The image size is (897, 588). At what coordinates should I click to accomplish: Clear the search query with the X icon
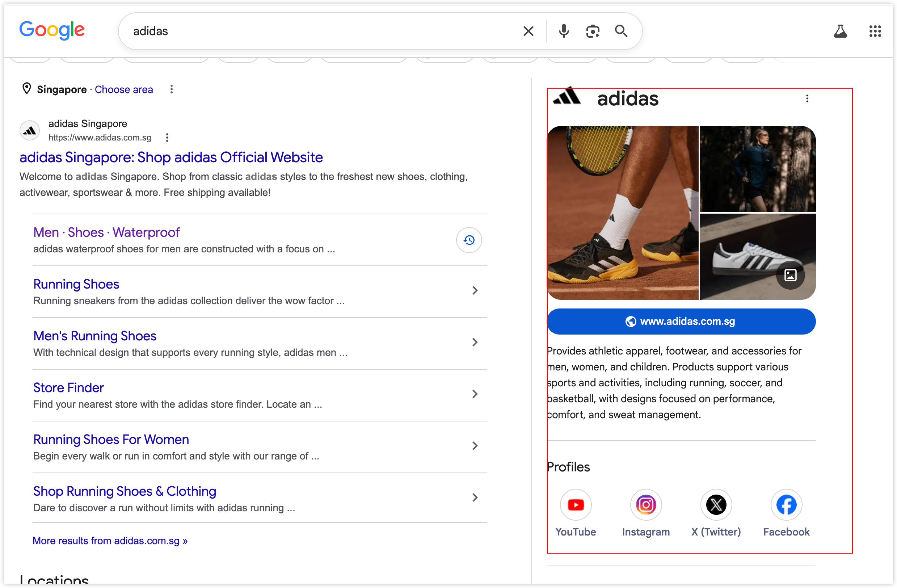point(528,31)
